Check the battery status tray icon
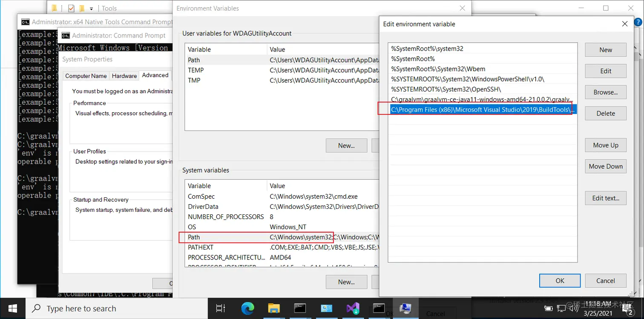Viewport: 644px width, 319px height. (x=549, y=308)
